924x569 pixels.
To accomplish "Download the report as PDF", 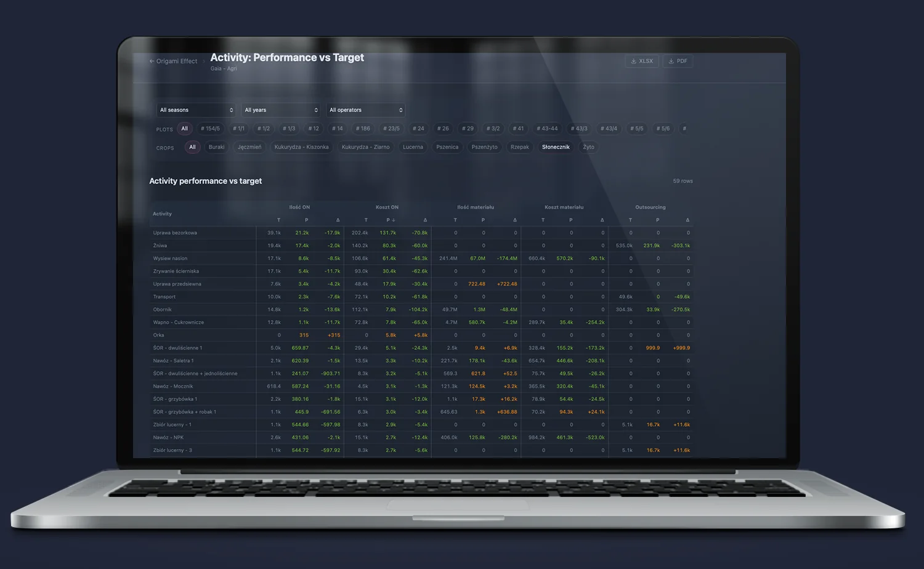I will click(x=678, y=61).
